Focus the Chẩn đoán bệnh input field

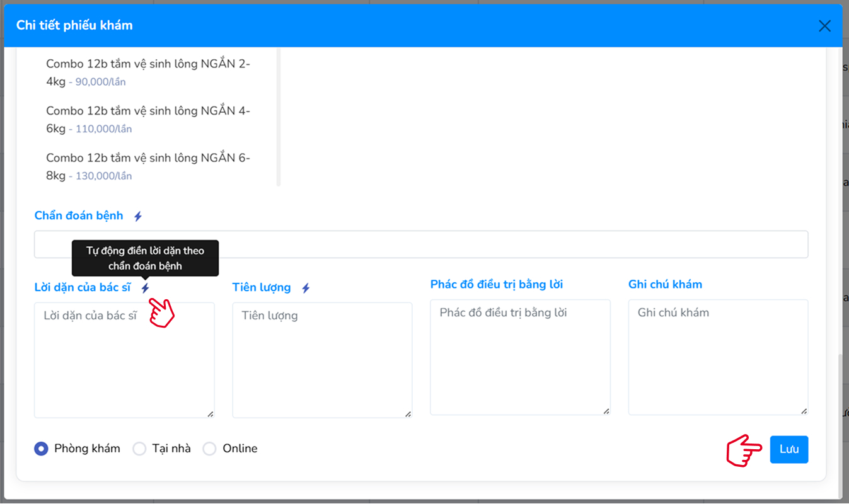(421, 244)
